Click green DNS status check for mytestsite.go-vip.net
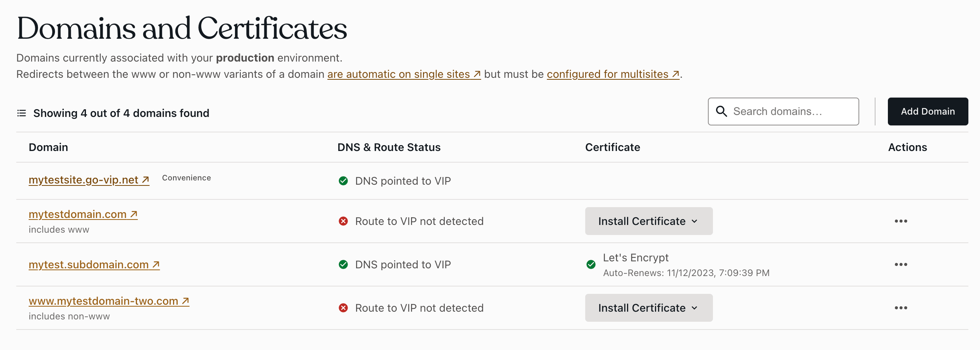The height and width of the screenshot is (350, 980). 343,180
